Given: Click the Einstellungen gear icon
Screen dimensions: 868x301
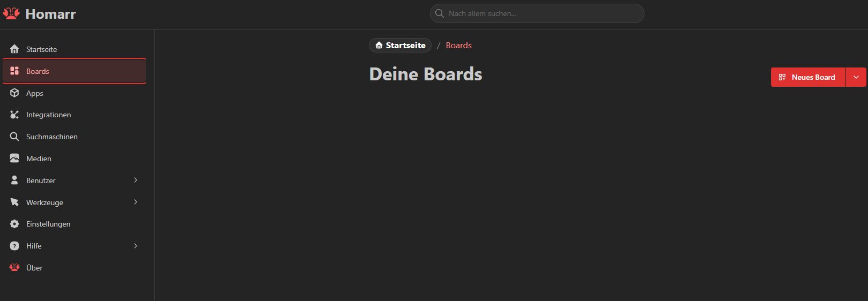Looking at the screenshot, I should coord(14,224).
